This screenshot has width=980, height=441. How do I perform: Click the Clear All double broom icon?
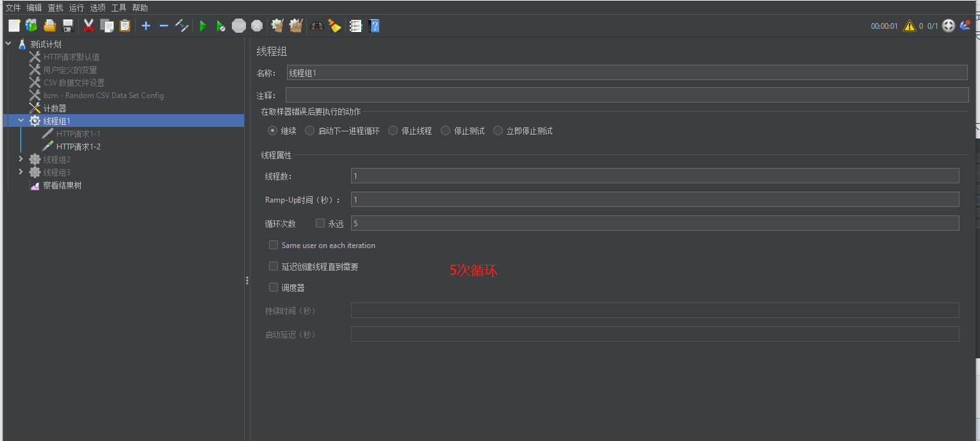point(295,26)
